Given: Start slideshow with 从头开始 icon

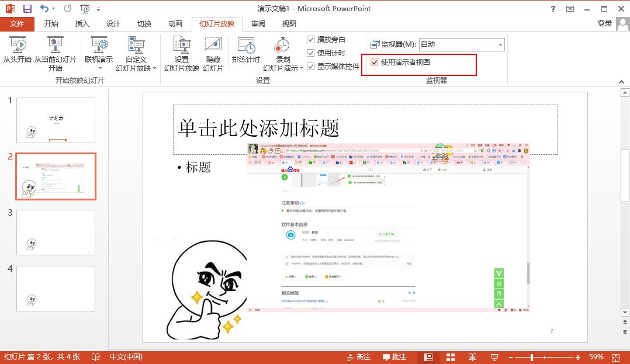Looking at the screenshot, I should click(x=17, y=46).
